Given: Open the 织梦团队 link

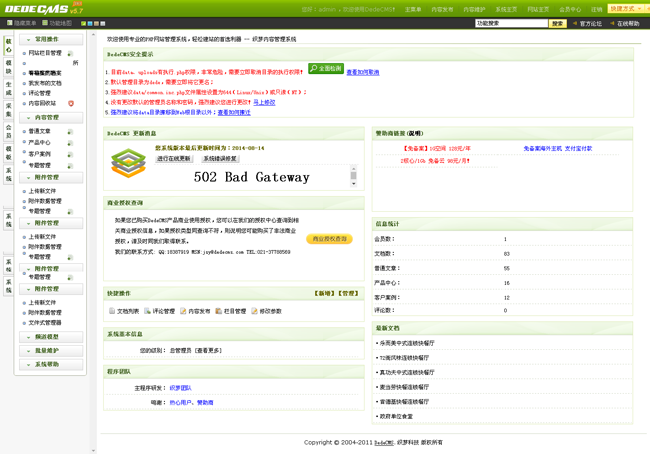Looking at the screenshot, I should [x=180, y=388].
